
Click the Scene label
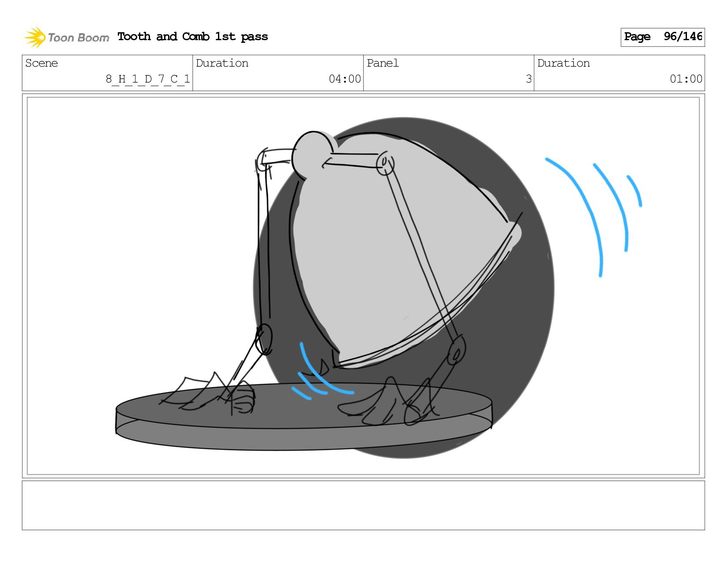(41, 63)
